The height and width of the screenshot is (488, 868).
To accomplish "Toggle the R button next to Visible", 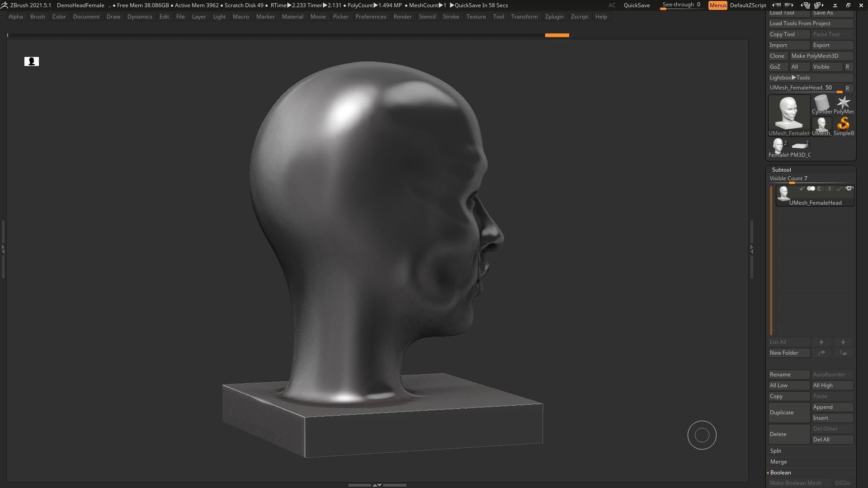I will click(848, 66).
